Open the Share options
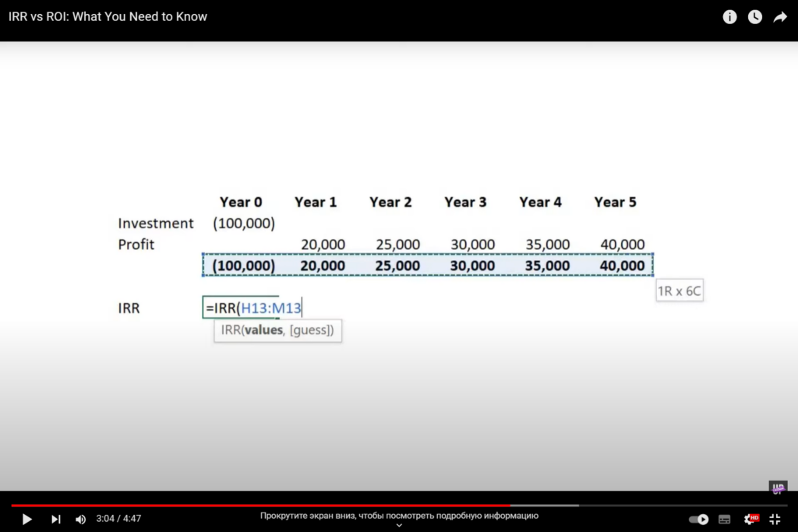The width and height of the screenshot is (798, 532). coord(780,16)
